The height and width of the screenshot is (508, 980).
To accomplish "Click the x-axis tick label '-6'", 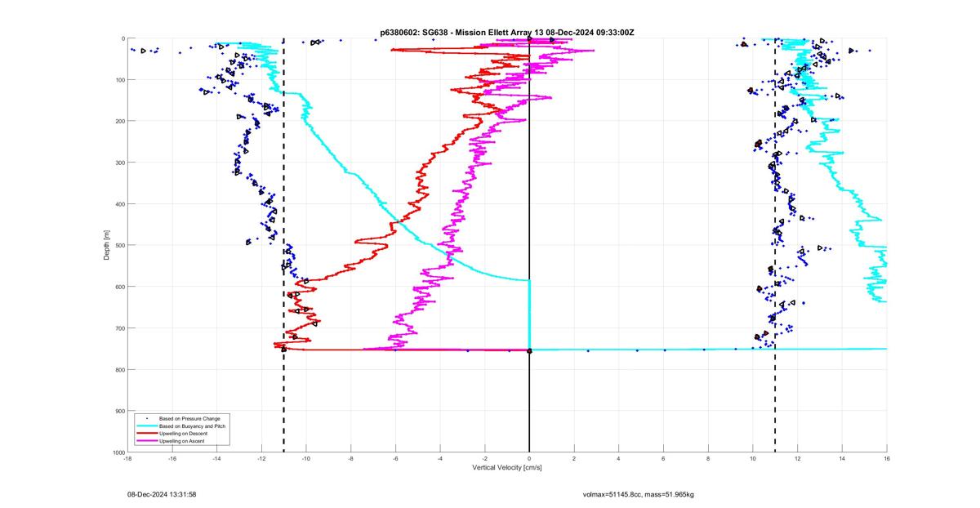I will [395, 458].
